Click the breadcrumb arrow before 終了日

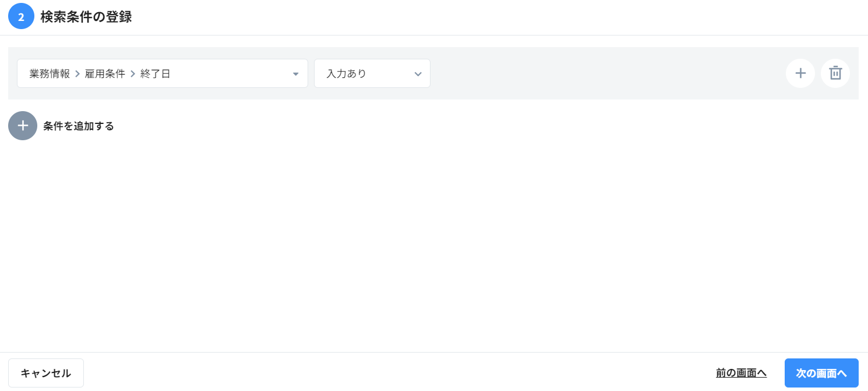point(133,74)
